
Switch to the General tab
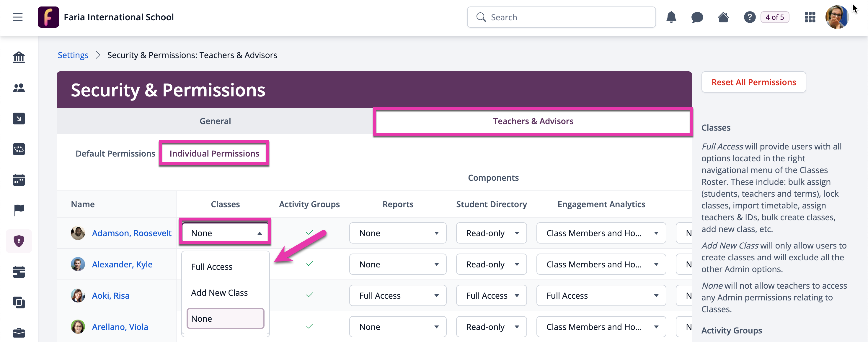[215, 121]
